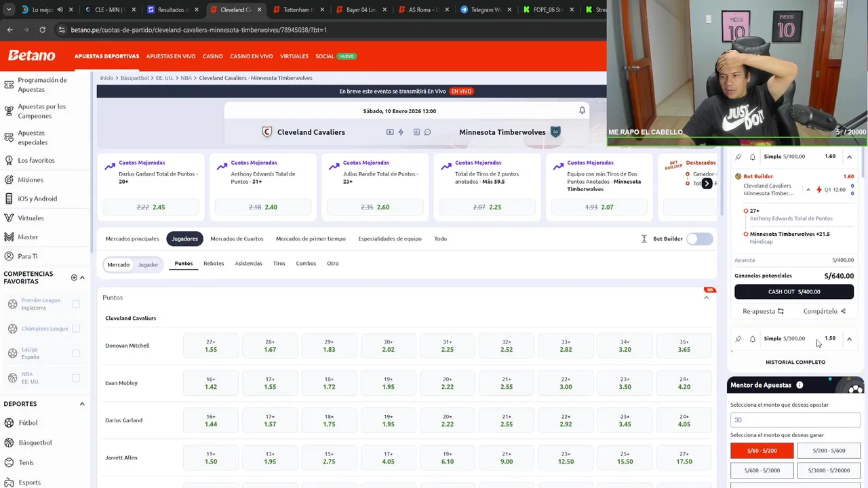Image resolution: width=868 pixels, height=488 pixels.
Task: Collapse the Competencias Favoritas section
Action: coord(82,277)
